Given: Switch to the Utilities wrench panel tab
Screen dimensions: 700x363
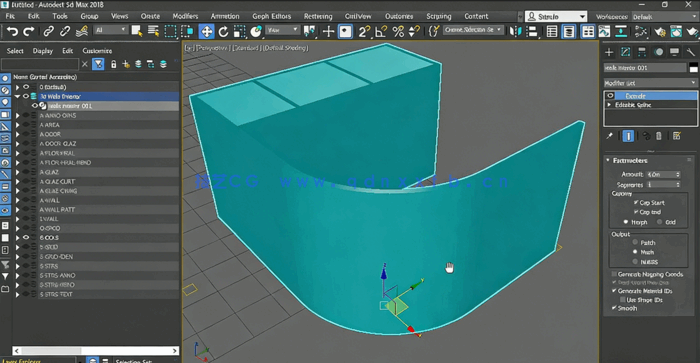Looking at the screenshot, I should click(691, 52).
